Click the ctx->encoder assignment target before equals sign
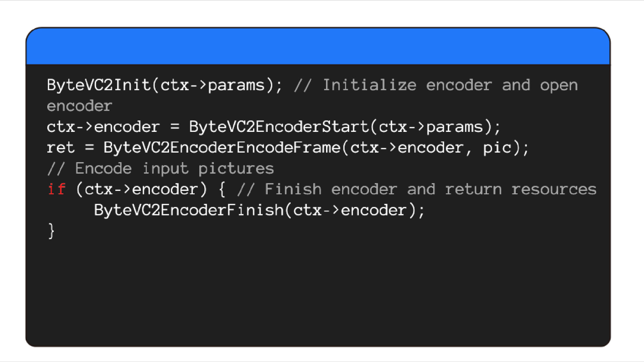The width and height of the screenshot is (644, 362). click(103, 127)
